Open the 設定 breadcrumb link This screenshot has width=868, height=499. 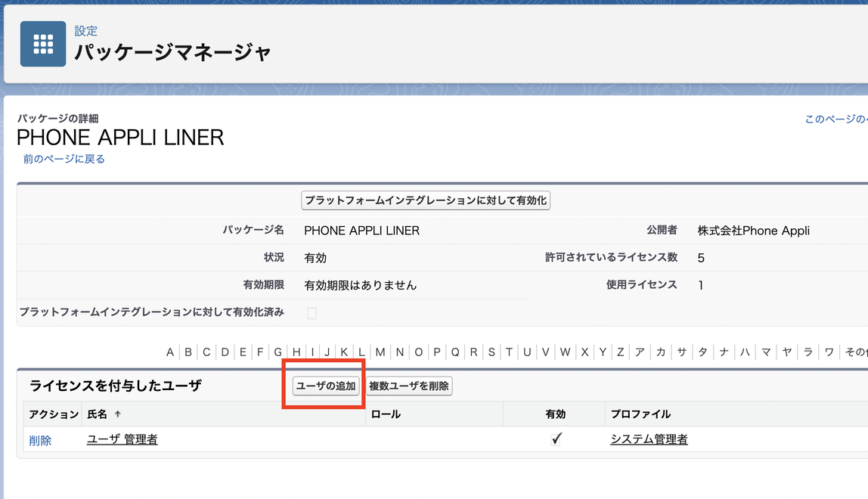pos(85,31)
